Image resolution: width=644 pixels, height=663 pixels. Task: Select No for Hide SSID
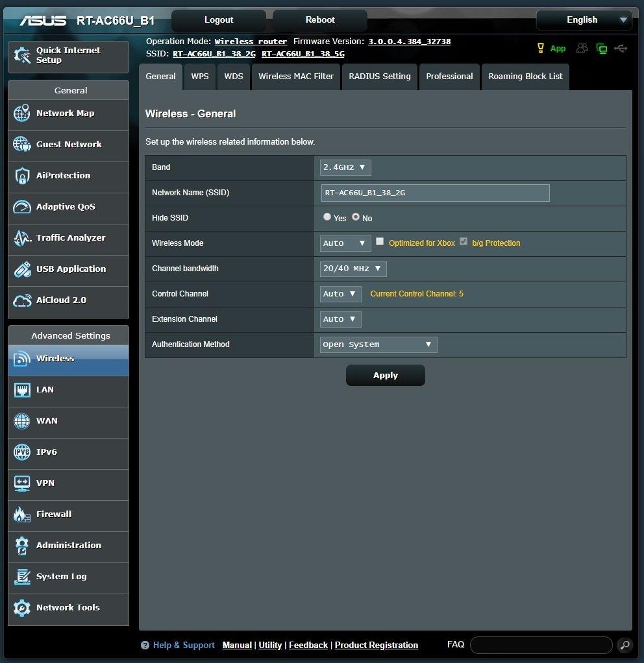(356, 217)
